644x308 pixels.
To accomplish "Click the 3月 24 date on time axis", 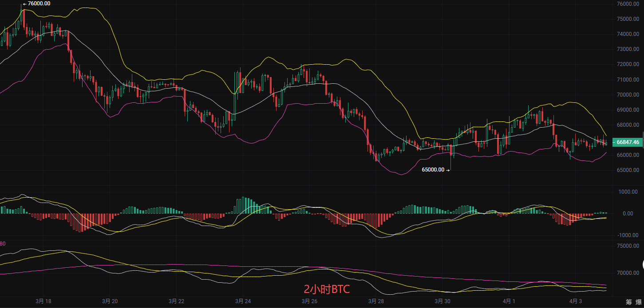I will 243,301.
